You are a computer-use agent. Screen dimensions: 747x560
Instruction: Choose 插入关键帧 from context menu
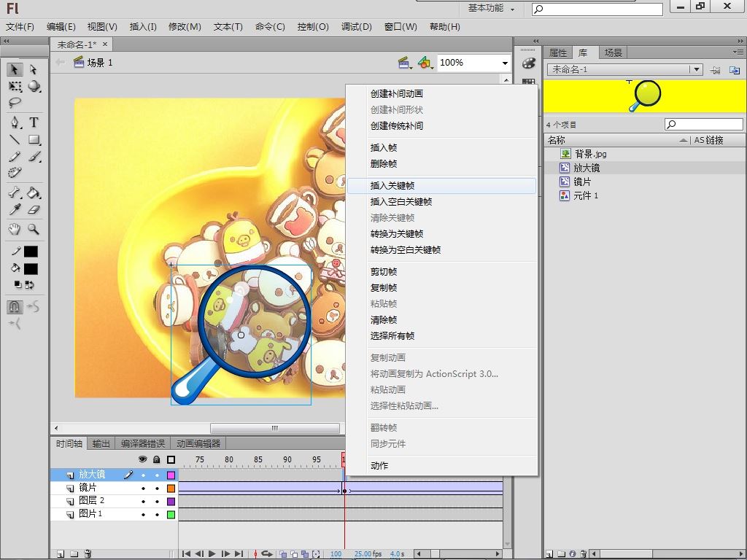click(x=441, y=186)
